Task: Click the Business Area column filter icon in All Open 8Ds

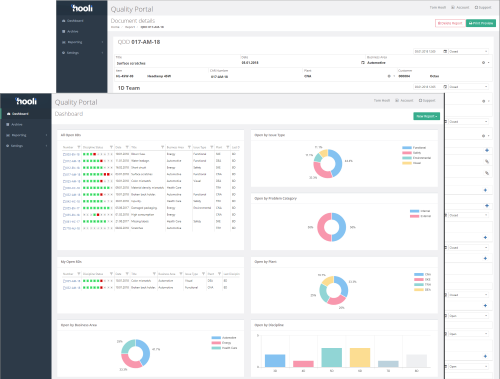Action: [189, 147]
